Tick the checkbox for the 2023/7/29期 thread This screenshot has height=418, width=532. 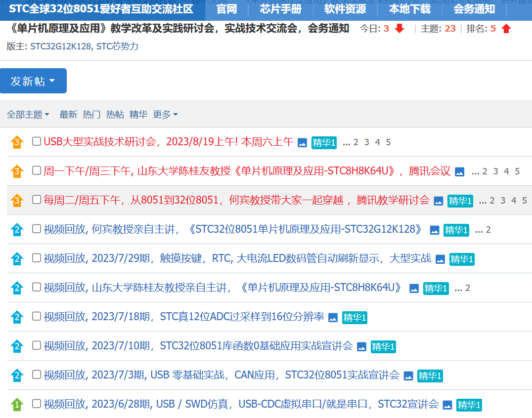click(x=36, y=258)
